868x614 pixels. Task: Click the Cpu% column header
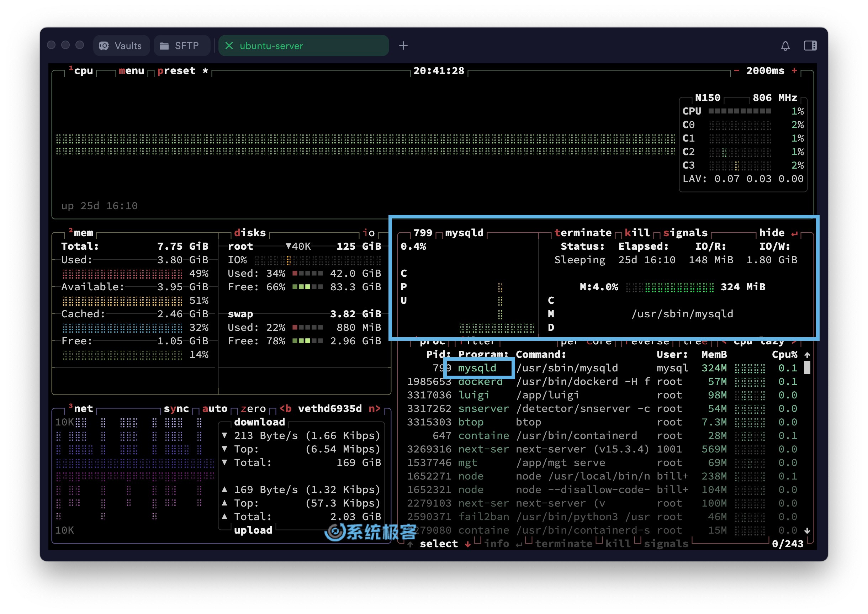click(x=785, y=355)
